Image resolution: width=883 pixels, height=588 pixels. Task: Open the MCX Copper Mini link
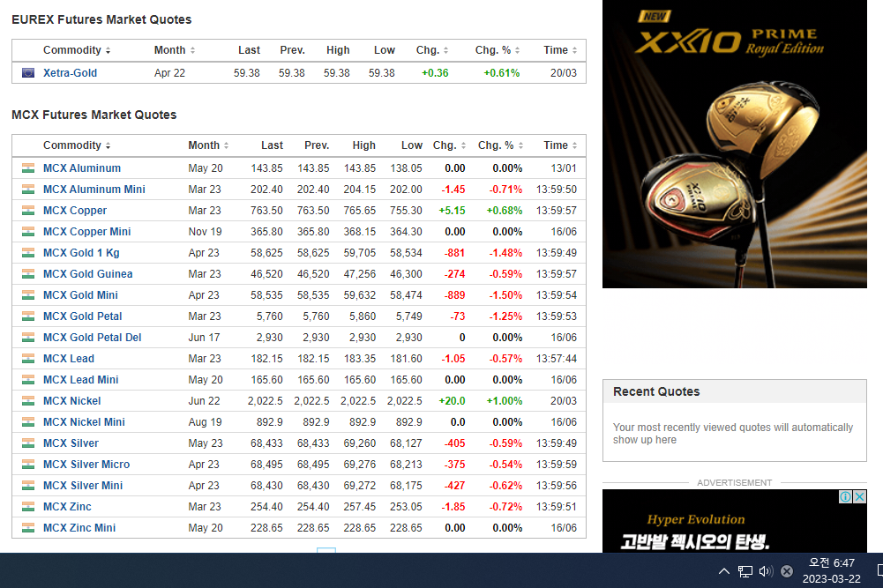pyautogui.click(x=86, y=232)
